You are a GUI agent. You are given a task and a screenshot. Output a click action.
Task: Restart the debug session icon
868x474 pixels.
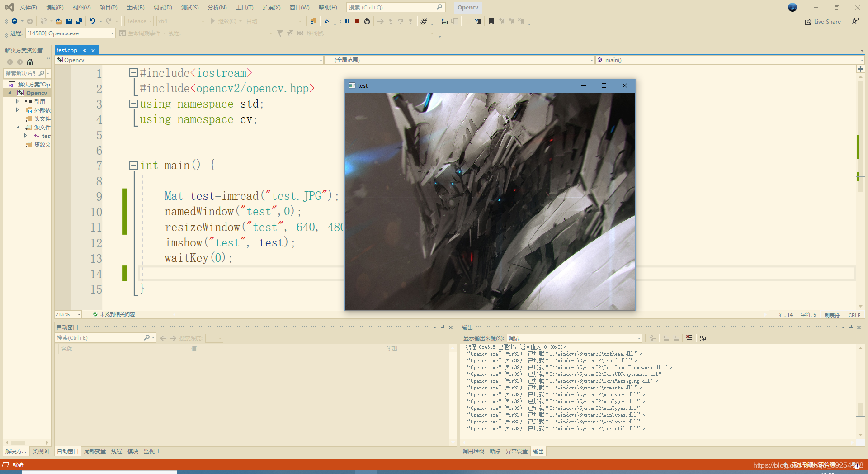367,21
